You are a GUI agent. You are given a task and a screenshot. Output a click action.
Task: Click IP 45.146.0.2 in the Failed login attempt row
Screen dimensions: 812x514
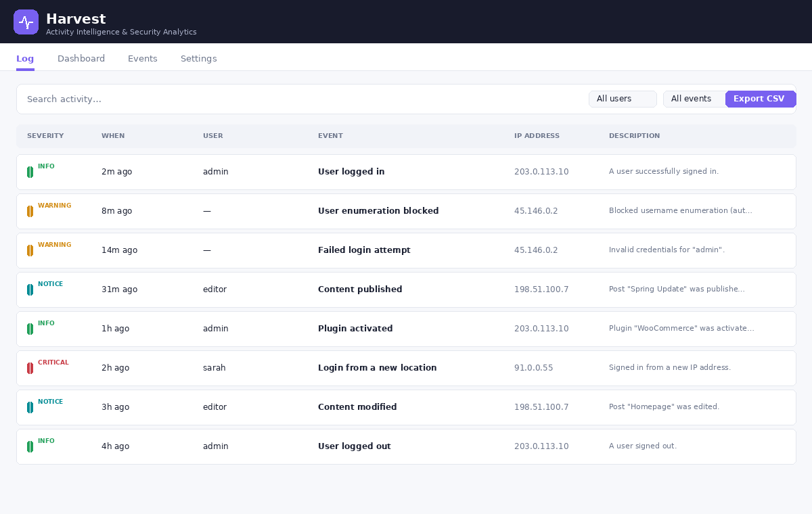click(536, 250)
